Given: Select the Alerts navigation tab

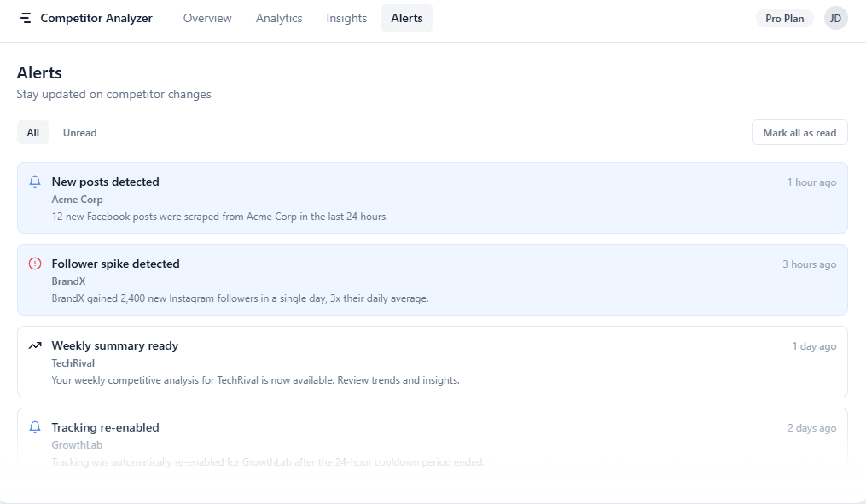Looking at the screenshot, I should point(406,17).
